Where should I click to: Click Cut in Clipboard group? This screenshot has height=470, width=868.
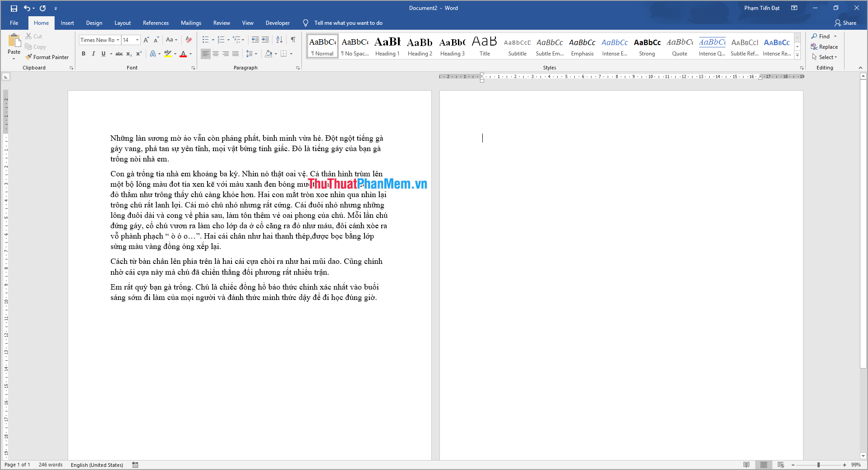34,37
